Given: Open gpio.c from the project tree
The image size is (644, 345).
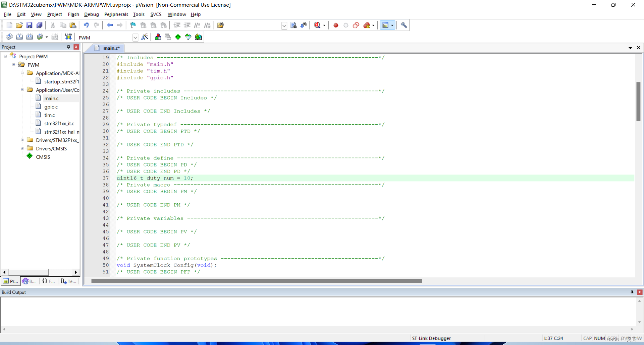Looking at the screenshot, I should (x=51, y=107).
